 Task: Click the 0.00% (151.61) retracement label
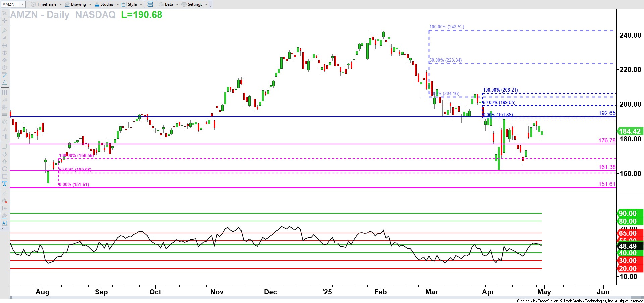pyautogui.click(x=74, y=184)
